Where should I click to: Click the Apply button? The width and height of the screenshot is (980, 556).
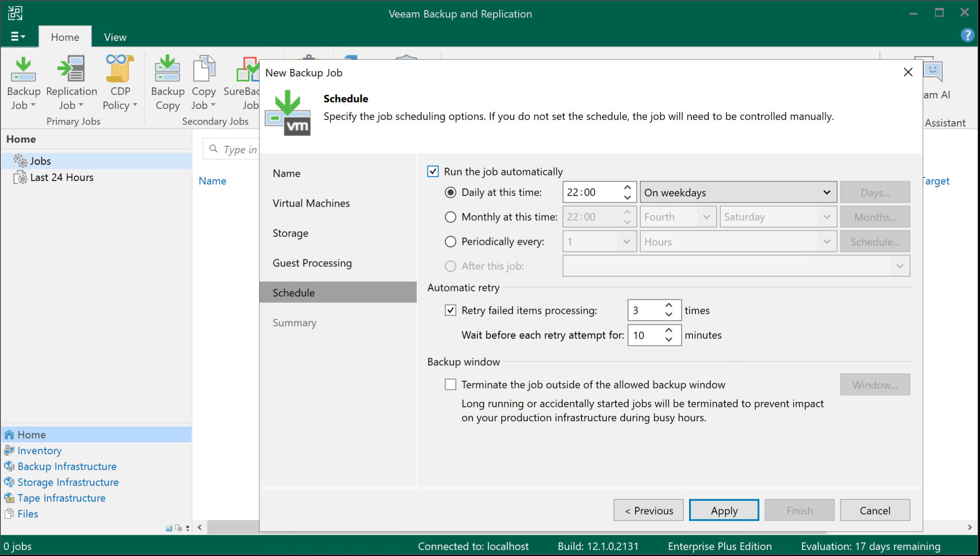(x=723, y=510)
